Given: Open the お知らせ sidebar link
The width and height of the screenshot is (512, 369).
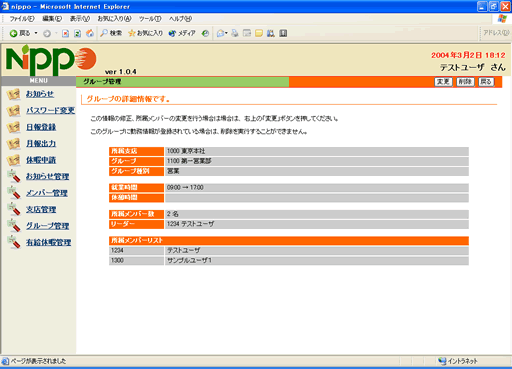Looking at the screenshot, I should [40, 94].
